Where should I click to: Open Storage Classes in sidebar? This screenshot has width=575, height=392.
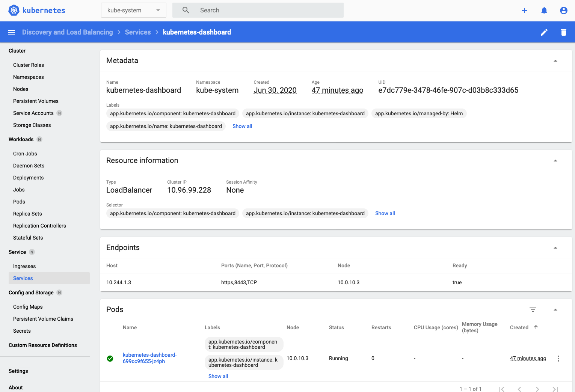click(32, 125)
